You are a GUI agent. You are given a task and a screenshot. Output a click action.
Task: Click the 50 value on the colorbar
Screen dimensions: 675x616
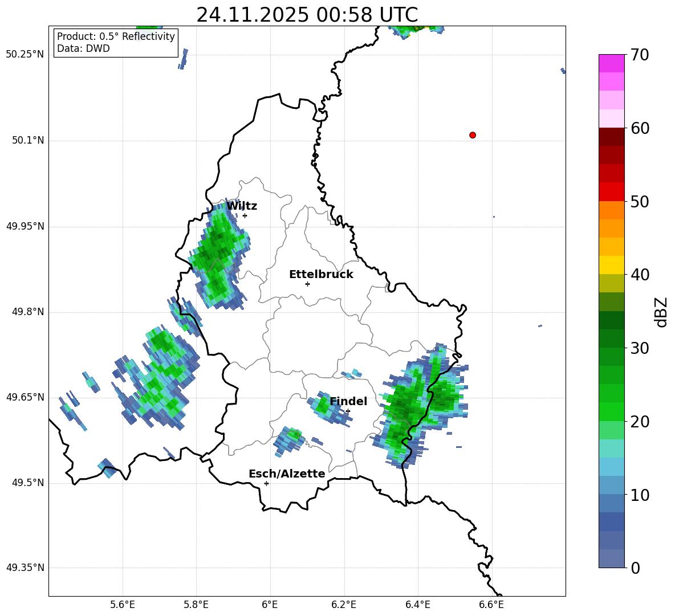640,201
